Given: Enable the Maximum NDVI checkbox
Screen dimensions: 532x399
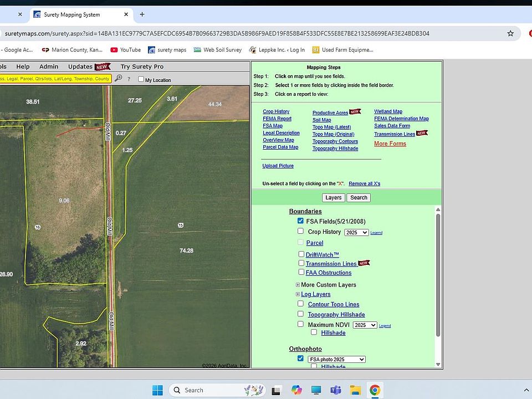Looking at the screenshot, I should [x=300, y=324].
